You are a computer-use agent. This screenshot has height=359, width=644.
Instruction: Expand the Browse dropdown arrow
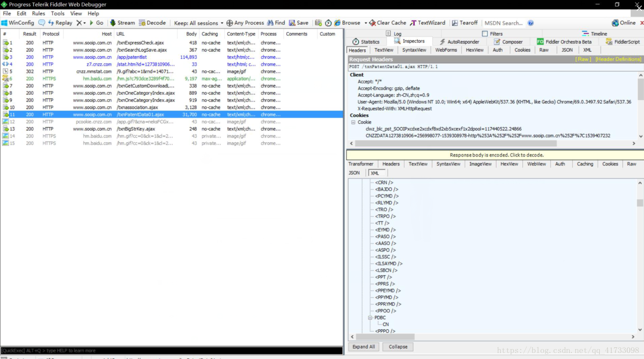(x=366, y=23)
